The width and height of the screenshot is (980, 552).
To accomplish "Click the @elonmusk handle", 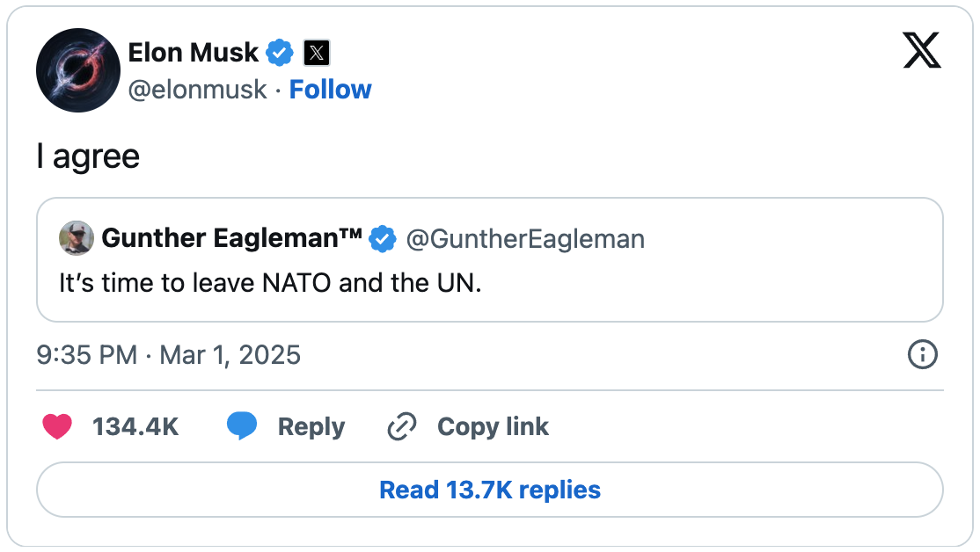I will [x=198, y=90].
